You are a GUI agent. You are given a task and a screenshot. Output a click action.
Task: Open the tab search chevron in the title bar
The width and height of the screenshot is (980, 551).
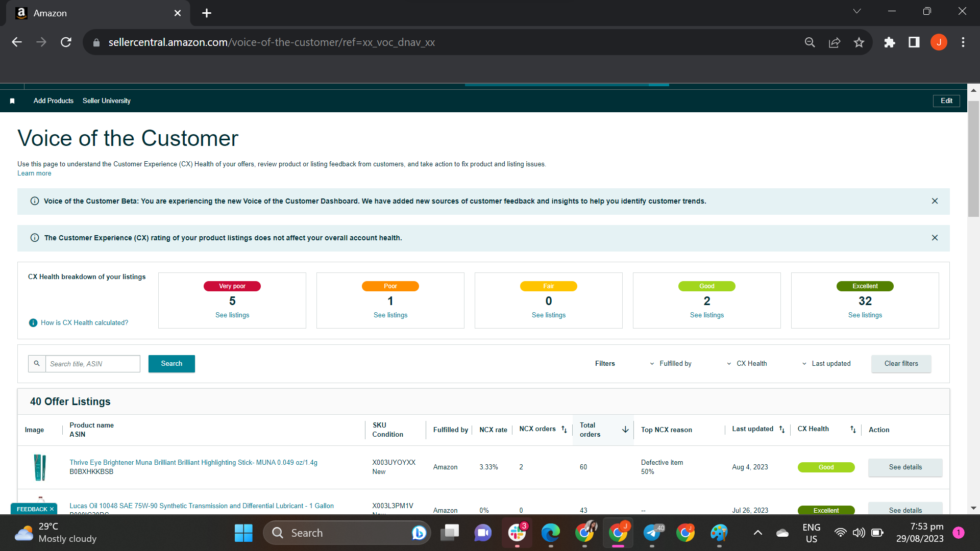click(x=857, y=11)
